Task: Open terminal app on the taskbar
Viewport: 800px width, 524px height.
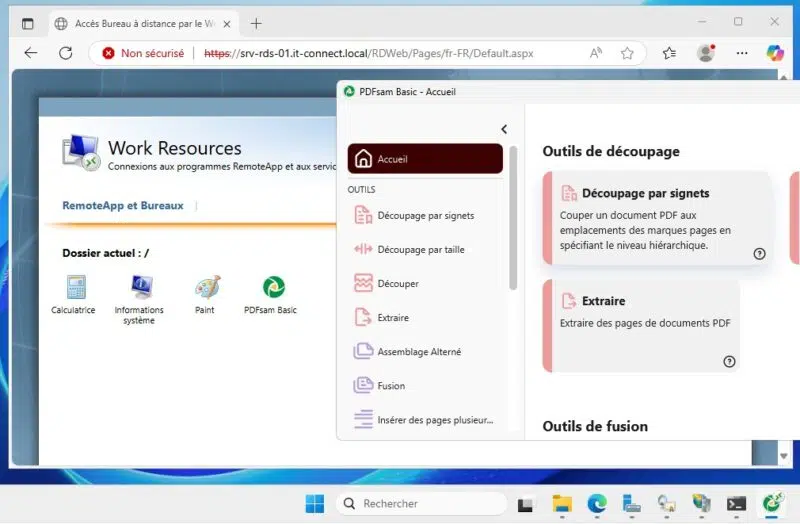Action: coord(736,504)
